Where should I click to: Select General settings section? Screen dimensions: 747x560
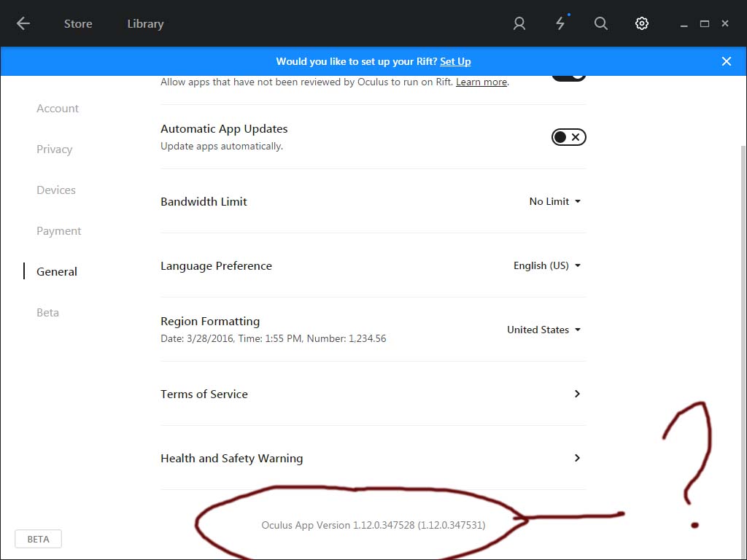[57, 271]
